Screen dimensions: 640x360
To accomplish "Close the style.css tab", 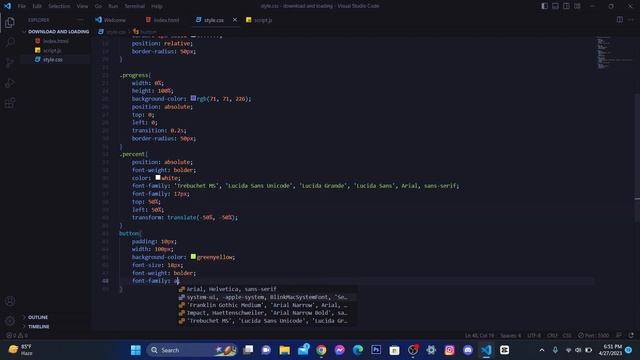I will pyautogui.click(x=235, y=20).
